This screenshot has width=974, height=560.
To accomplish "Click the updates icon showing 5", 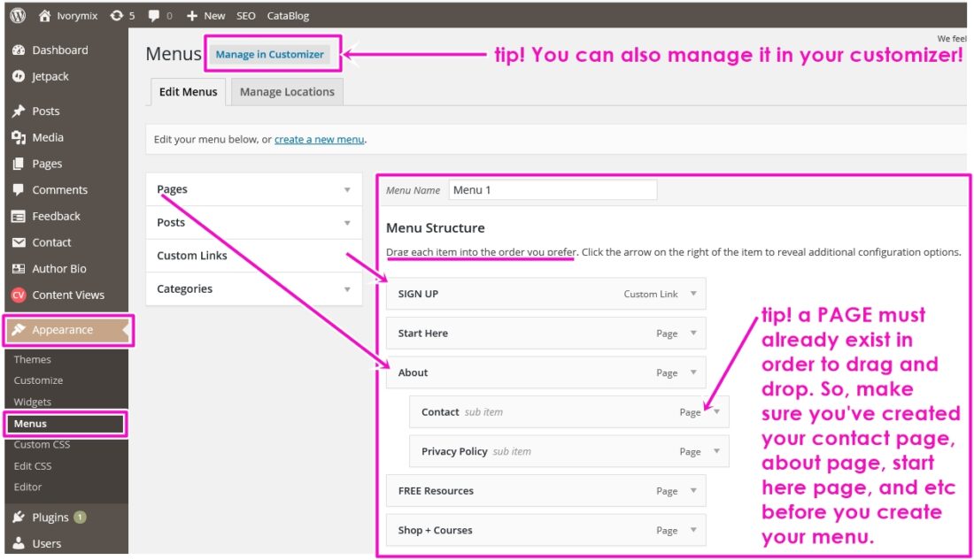I will tap(118, 15).
